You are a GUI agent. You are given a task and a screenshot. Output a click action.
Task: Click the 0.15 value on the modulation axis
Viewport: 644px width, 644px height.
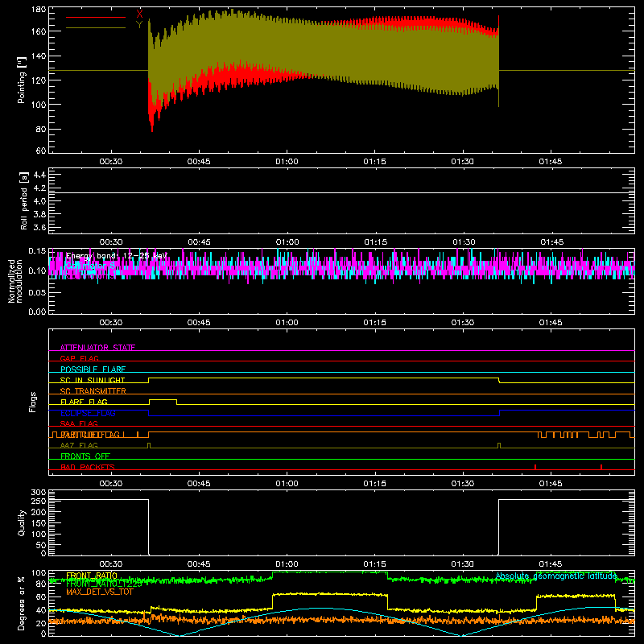click(37, 250)
